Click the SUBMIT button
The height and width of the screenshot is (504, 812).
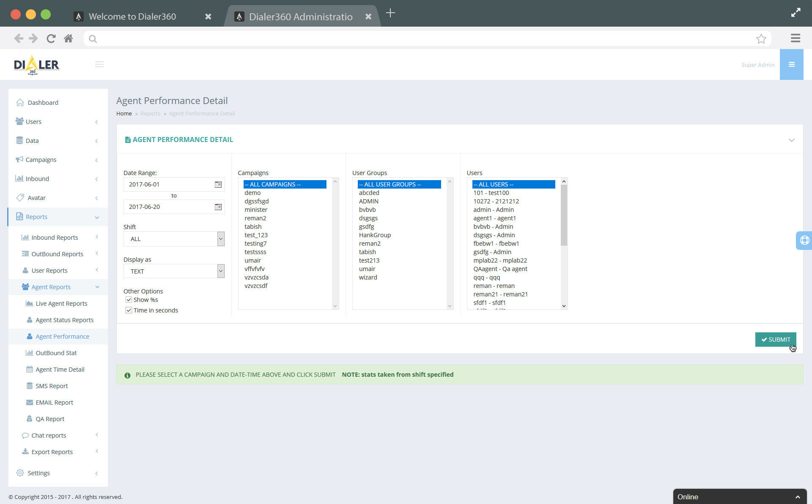[776, 339]
